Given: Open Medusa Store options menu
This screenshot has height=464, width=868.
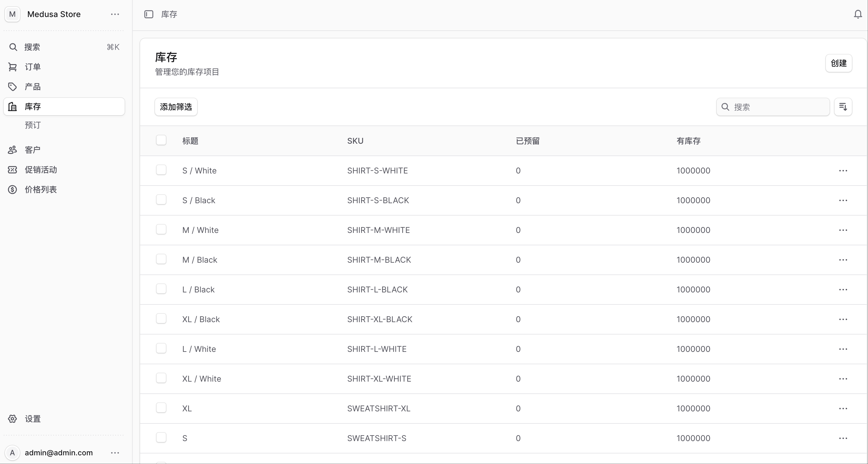Looking at the screenshot, I should point(115,14).
